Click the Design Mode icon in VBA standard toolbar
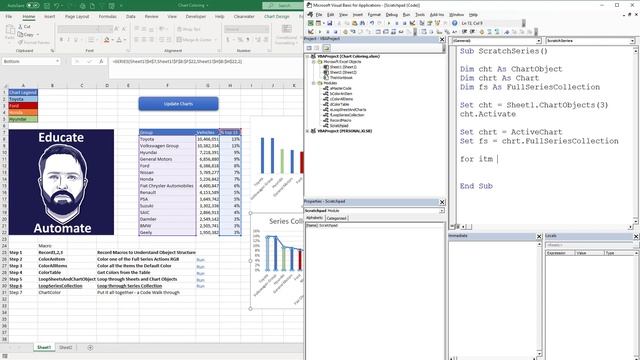The width and height of the screenshot is (640, 360). click(x=413, y=23)
